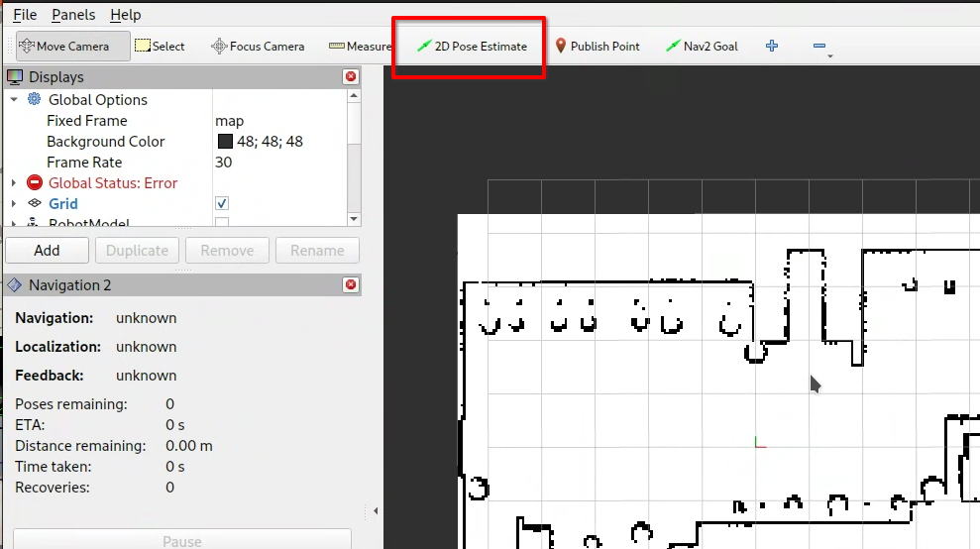Click the Displays panel scrollbar thumb
This screenshot has width=980, height=549.
(354, 123)
